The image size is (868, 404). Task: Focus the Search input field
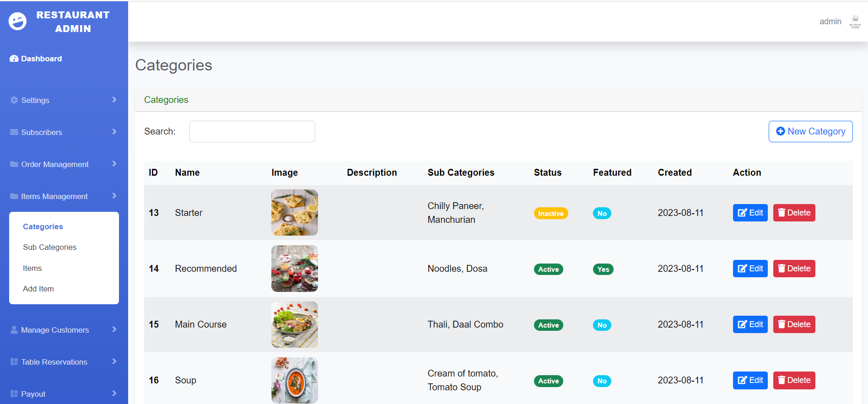click(x=252, y=132)
